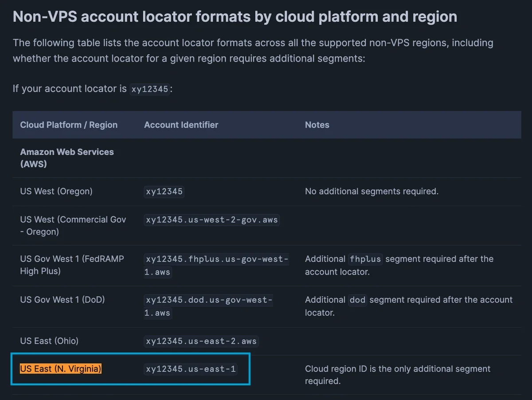Screen dimensions: 532x400
Task: Click the xy12345.fhplus.us-gov-west-1.aws identifier code
Action: (x=216, y=265)
